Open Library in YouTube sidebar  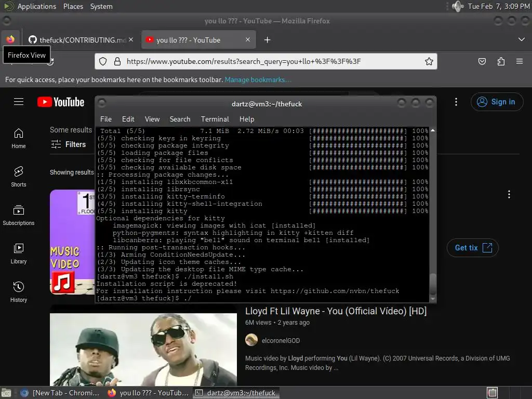pos(19,254)
